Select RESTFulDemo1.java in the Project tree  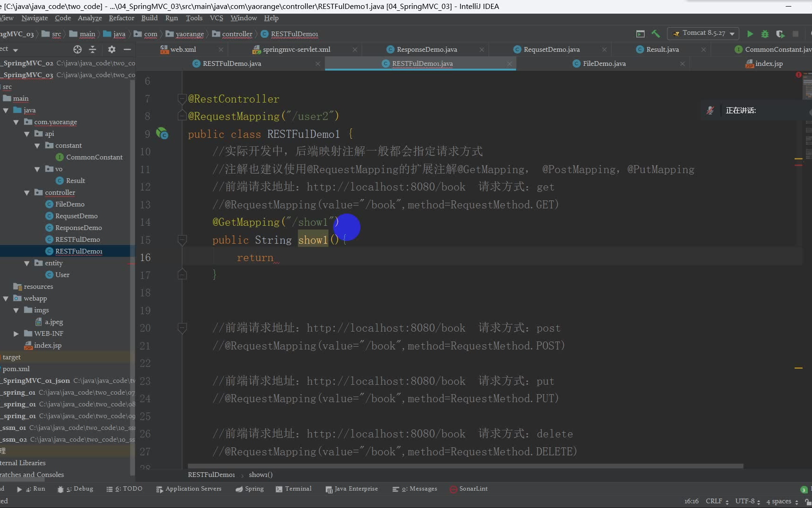point(79,251)
